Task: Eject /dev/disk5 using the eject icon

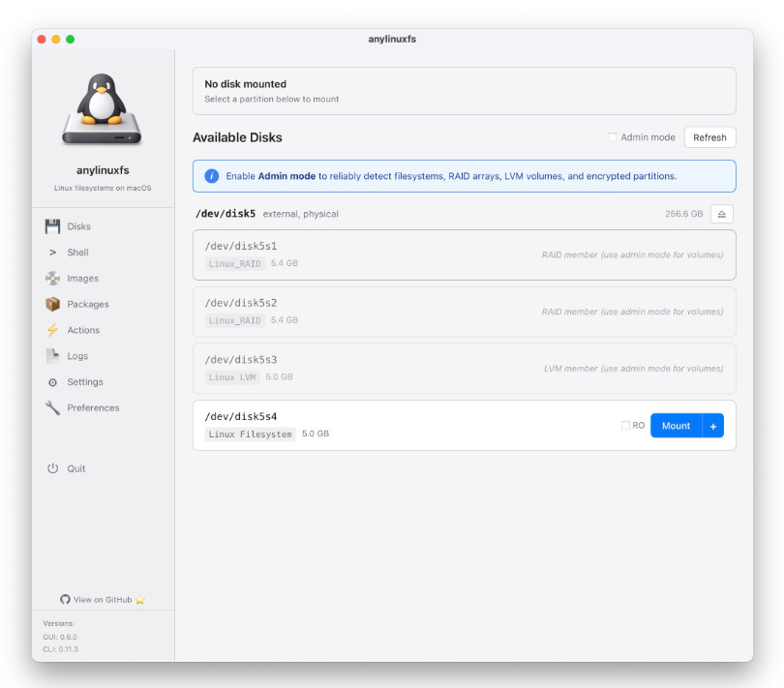Action: (x=721, y=214)
